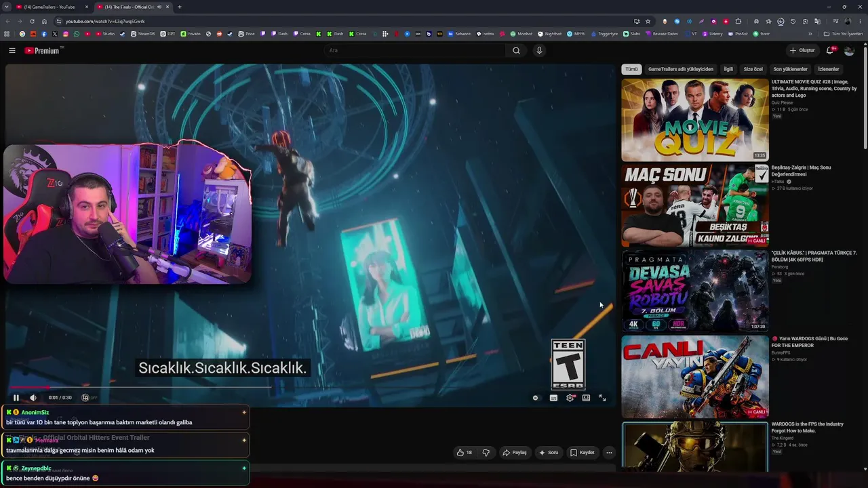
Task: Click the Soru ask button
Action: [549, 453]
